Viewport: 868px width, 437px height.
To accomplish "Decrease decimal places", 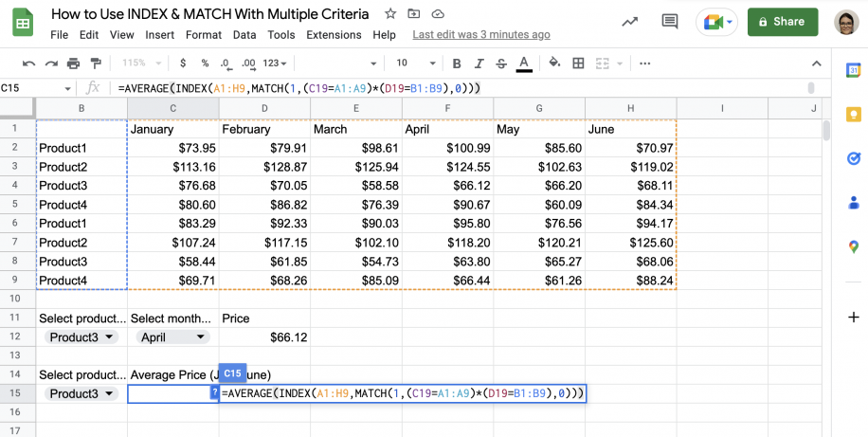I will (225, 64).
